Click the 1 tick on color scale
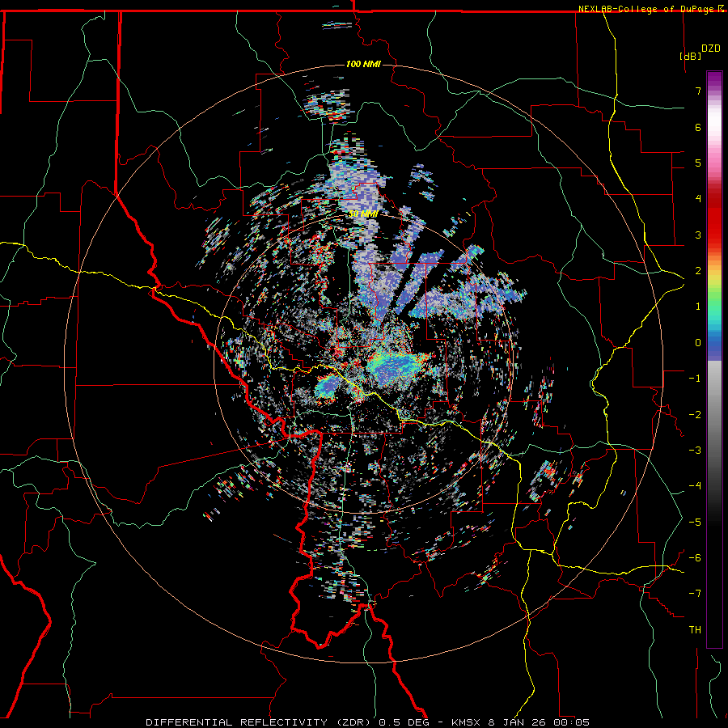 pos(698,307)
